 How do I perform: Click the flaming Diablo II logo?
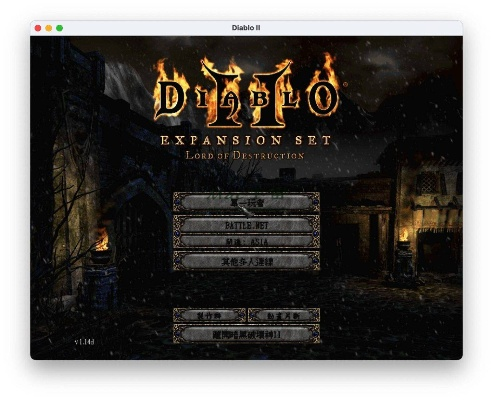click(247, 92)
